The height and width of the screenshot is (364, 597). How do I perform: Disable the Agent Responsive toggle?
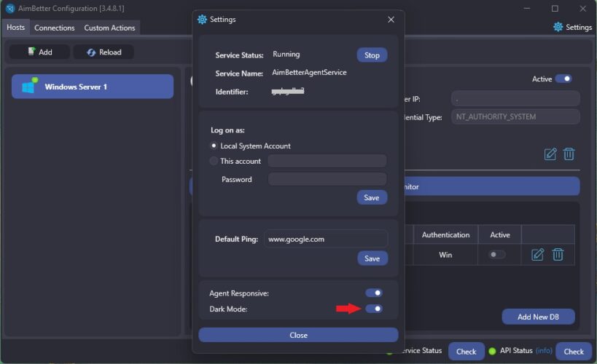coord(374,293)
